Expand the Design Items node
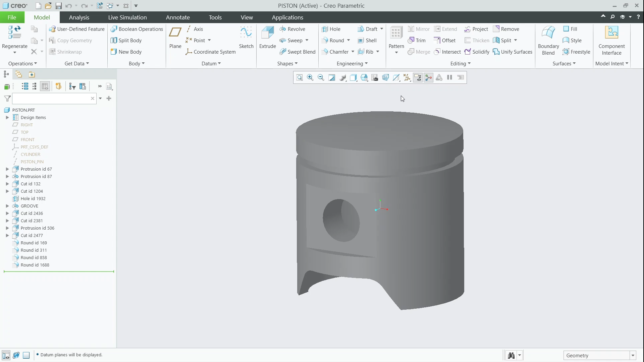644x362 pixels. click(x=7, y=118)
